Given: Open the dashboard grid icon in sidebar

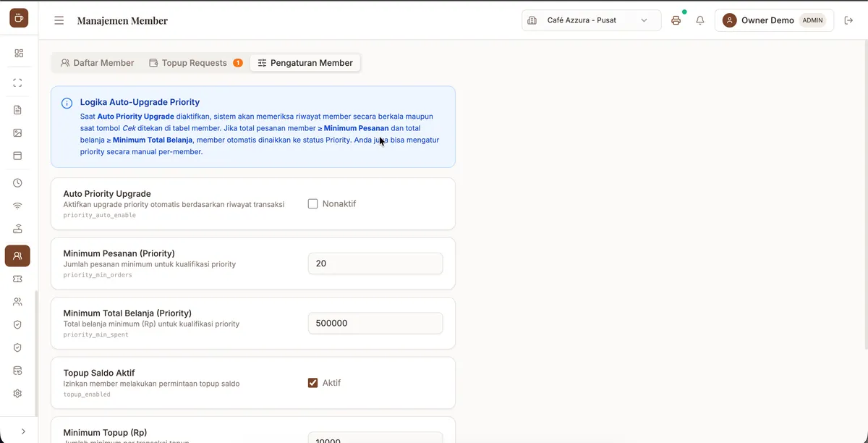Looking at the screenshot, I should coord(18,53).
